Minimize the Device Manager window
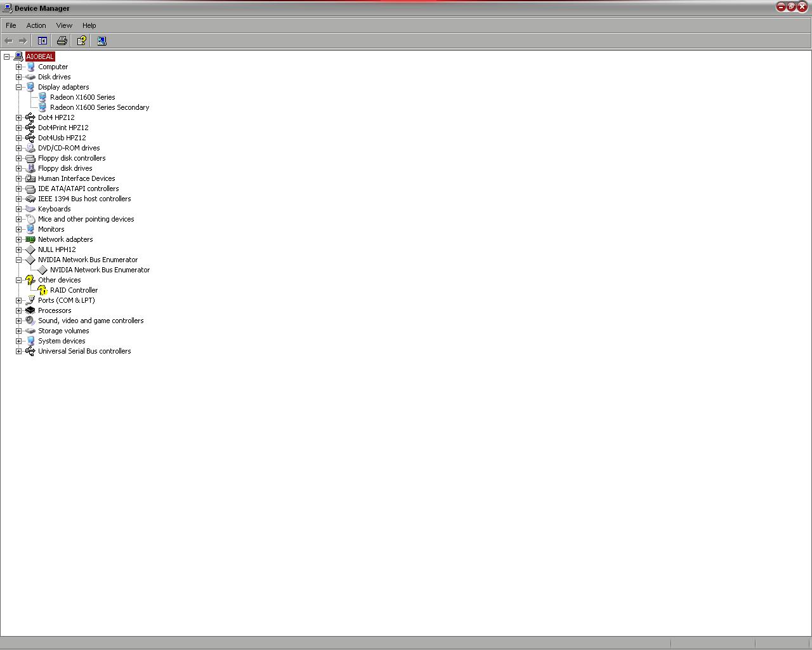 [x=781, y=7]
